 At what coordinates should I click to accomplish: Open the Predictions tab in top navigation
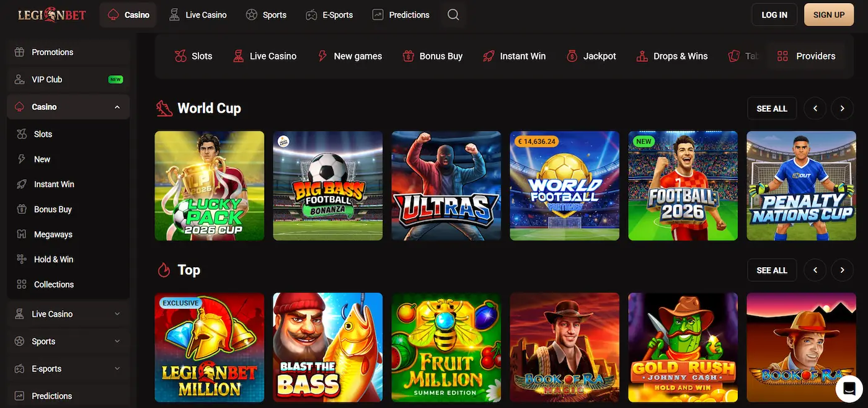click(x=401, y=15)
